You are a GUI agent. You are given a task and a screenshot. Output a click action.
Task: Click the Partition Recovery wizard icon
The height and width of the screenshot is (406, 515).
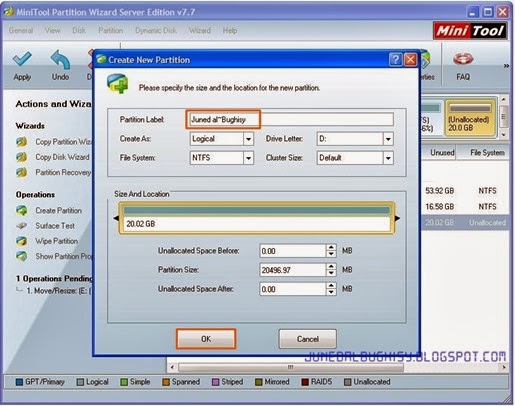22,172
